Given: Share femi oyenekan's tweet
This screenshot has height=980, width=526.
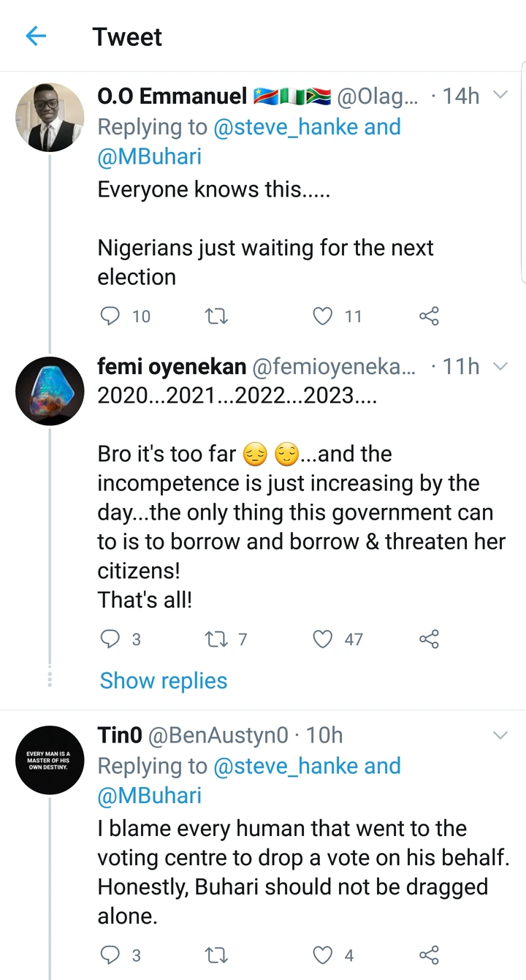Looking at the screenshot, I should pos(429,639).
